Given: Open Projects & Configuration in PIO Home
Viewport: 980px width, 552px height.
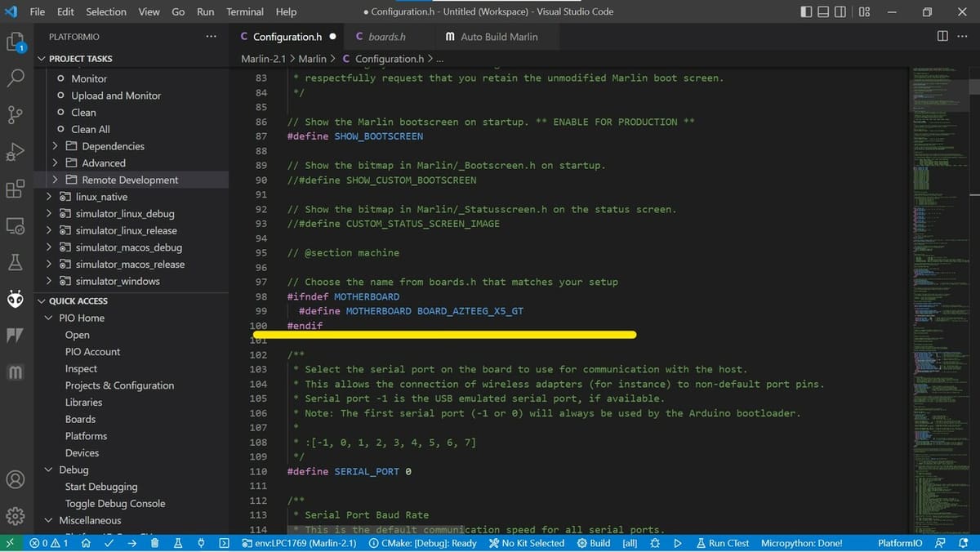Looking at the screenshot, I should (x=119, y=385).
